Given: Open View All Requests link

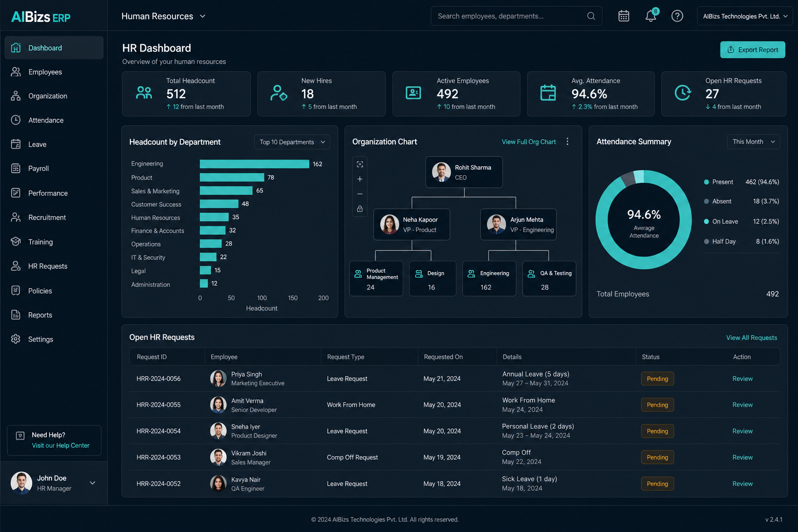Looking at the screenshot, I should point(751,338).
